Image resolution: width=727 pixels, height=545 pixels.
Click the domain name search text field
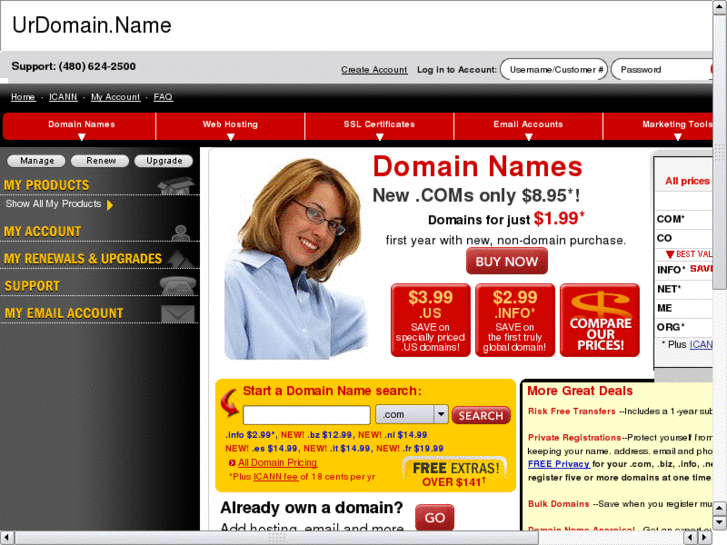point(306,415)
